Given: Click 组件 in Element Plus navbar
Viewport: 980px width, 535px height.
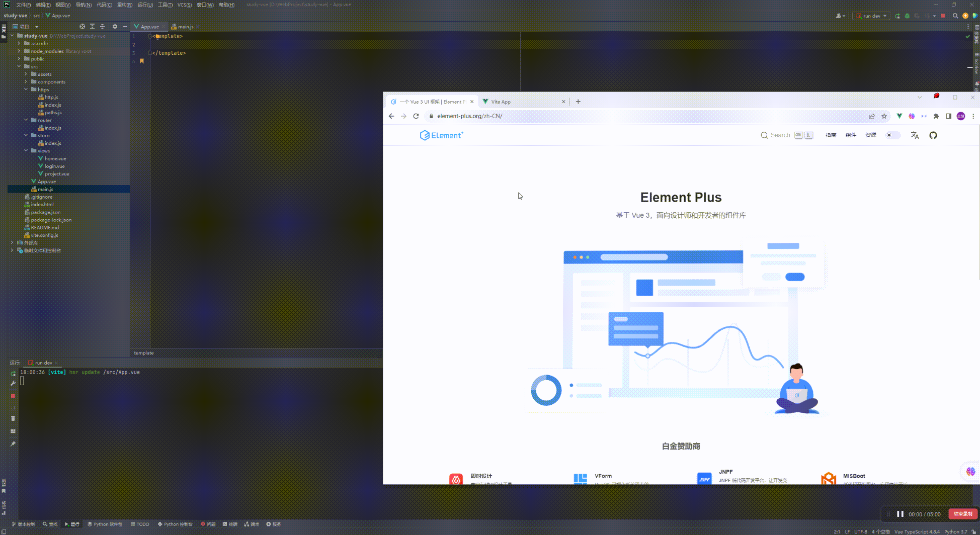Looking at the screenshot, I should [851, 135].
